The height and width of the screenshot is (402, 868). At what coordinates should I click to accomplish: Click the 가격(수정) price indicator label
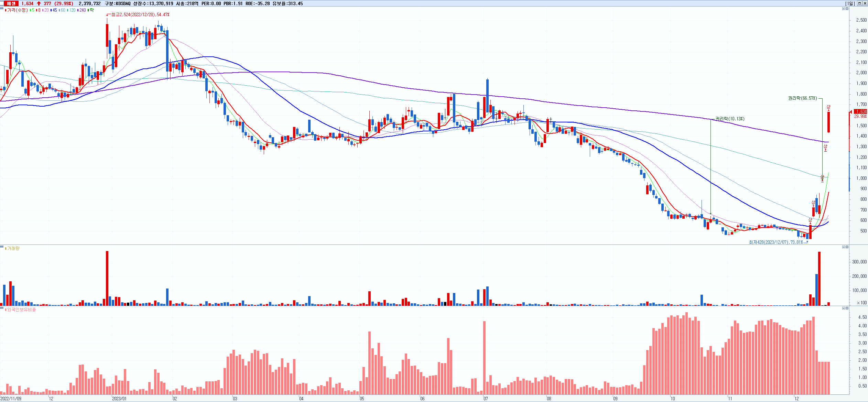[17, 10]
